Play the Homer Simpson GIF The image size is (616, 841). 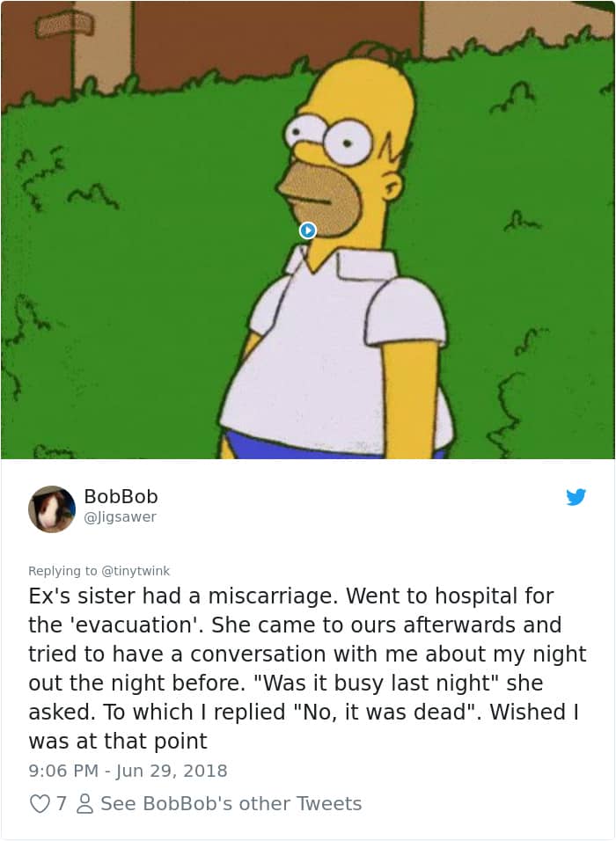point(307,230)
